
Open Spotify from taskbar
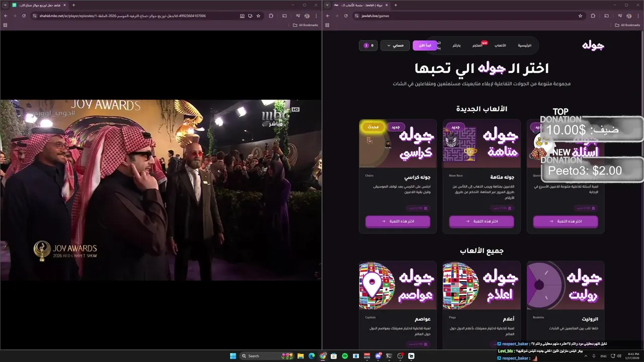tap(345, 356)
